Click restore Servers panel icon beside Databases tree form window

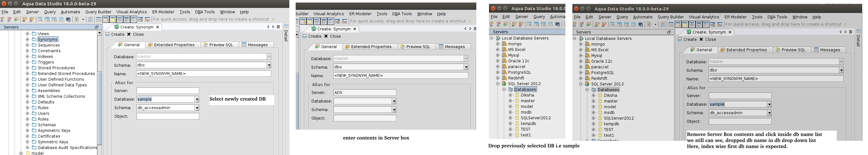[669, 32]
